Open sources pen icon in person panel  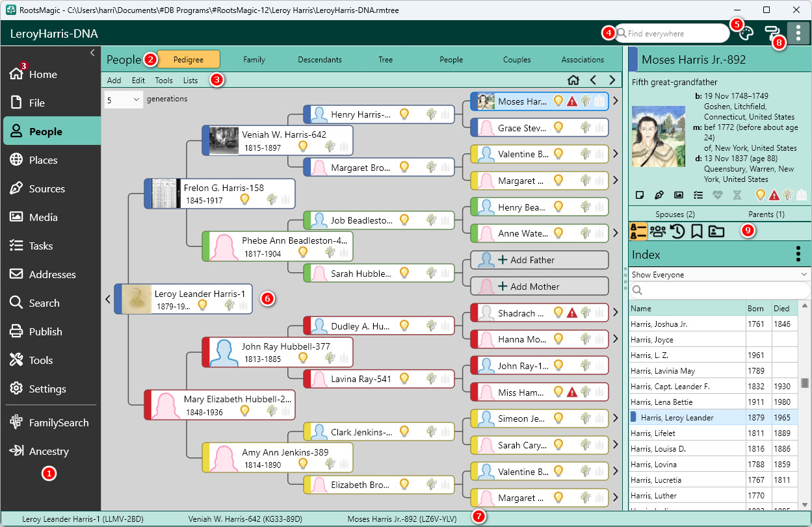tap(659, 194)
